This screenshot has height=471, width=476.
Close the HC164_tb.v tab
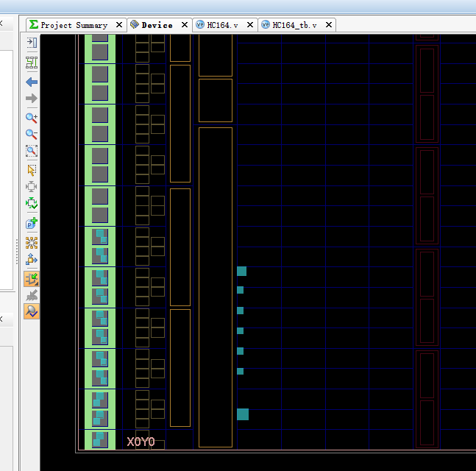[329, 24]
